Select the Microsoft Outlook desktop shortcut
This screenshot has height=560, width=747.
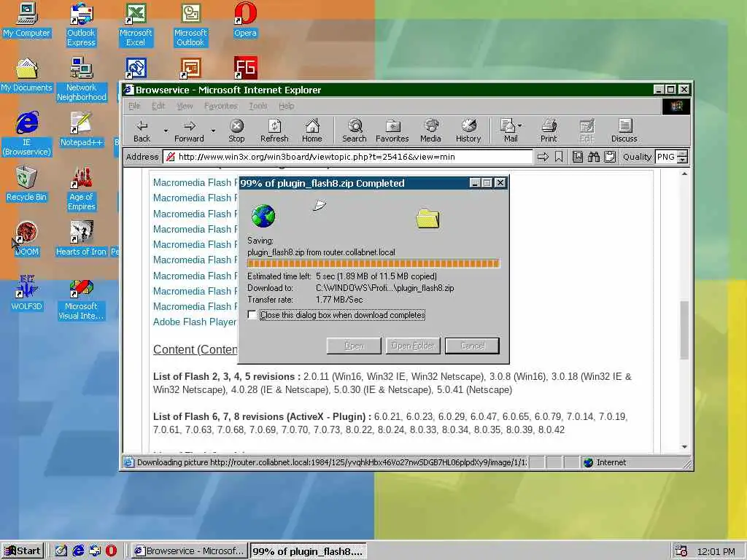click(190, 25)
